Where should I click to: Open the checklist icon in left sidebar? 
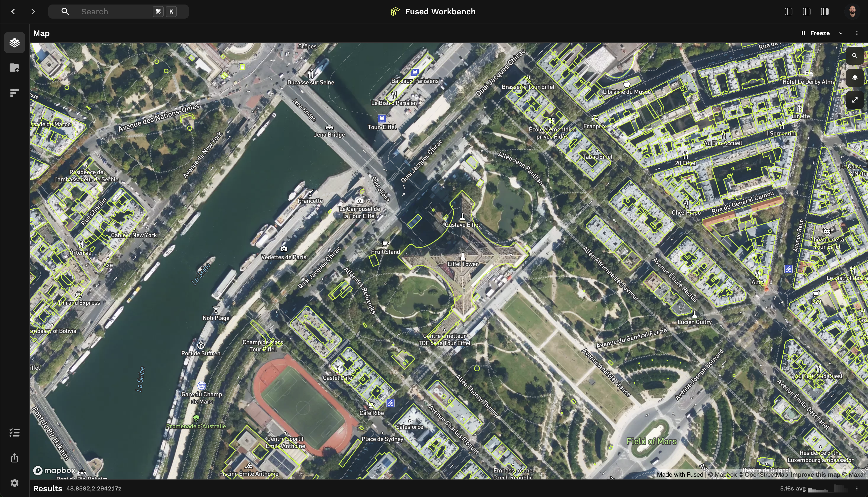point(14,433)
